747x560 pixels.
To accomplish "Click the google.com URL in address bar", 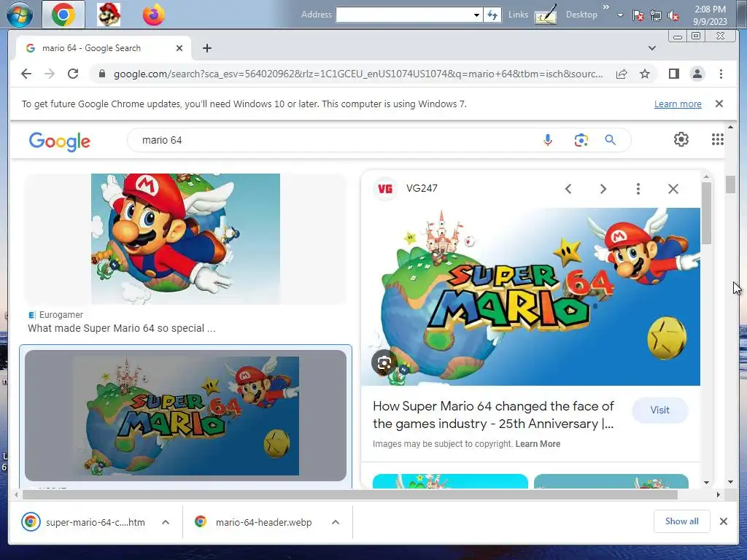I will [x=358, y=74].
